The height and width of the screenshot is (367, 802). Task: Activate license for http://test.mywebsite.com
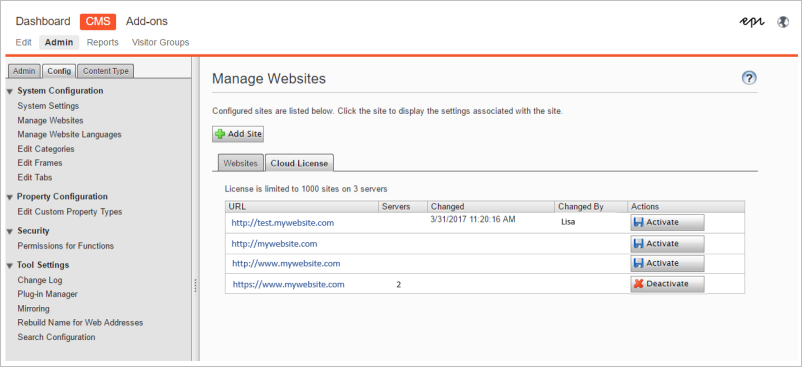[667, 222]
